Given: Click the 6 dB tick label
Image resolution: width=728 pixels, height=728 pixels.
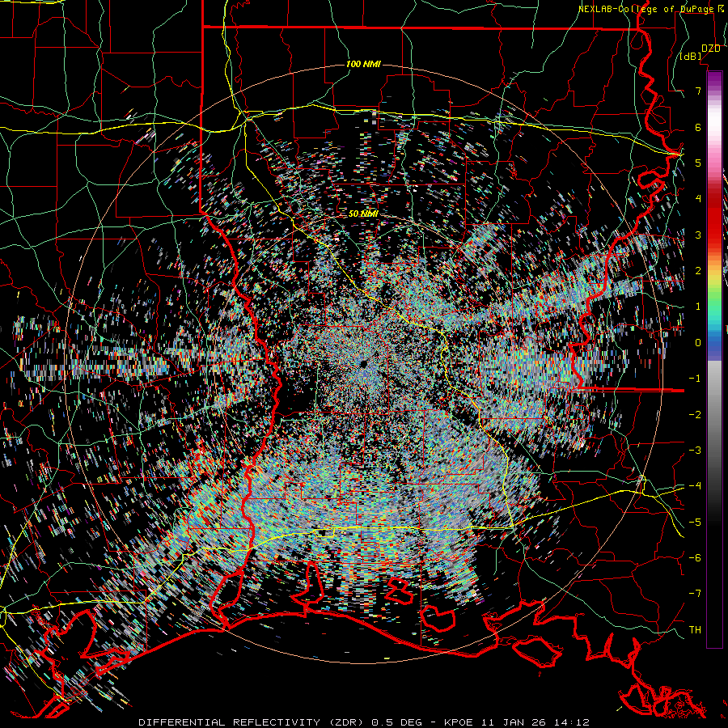Looking at the screenshot, I should (698, 127).
